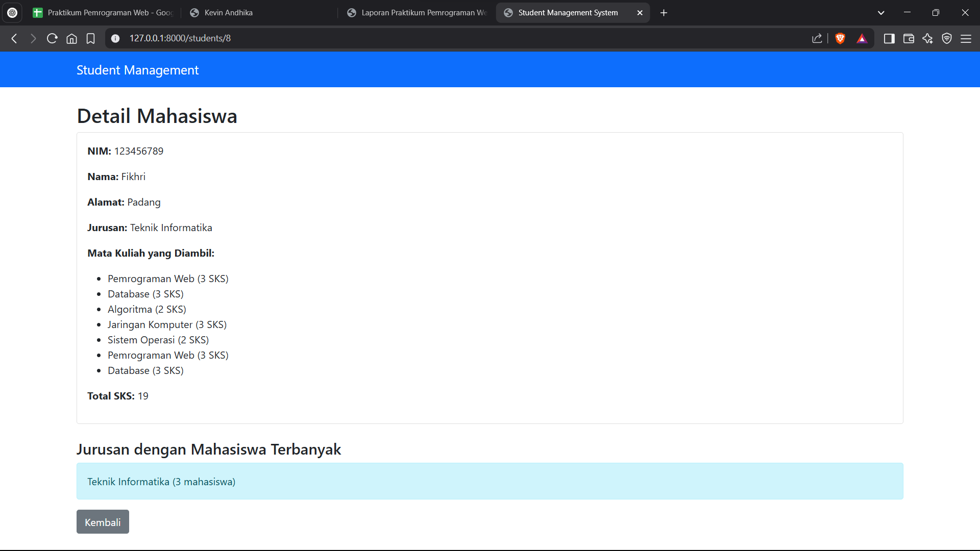980x551 pixels.
Task: Click the Student Management navbar brand
Action: [137, 70]
